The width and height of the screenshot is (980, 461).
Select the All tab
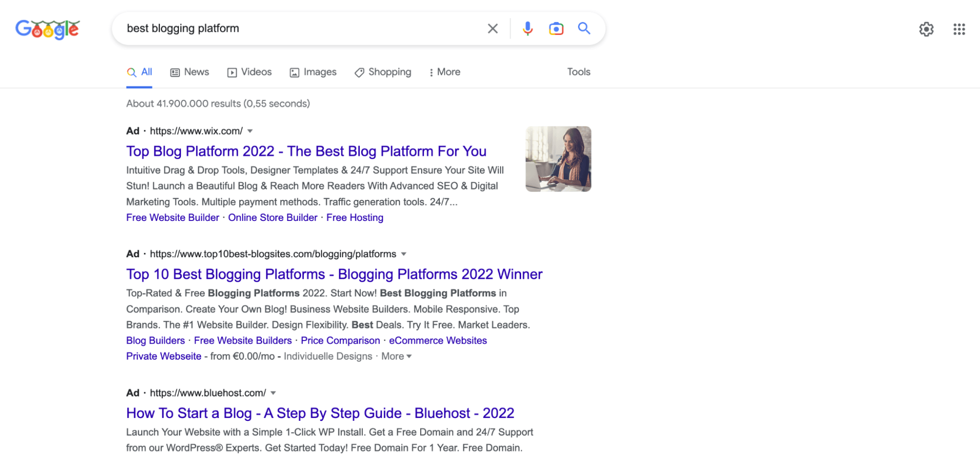139,72
